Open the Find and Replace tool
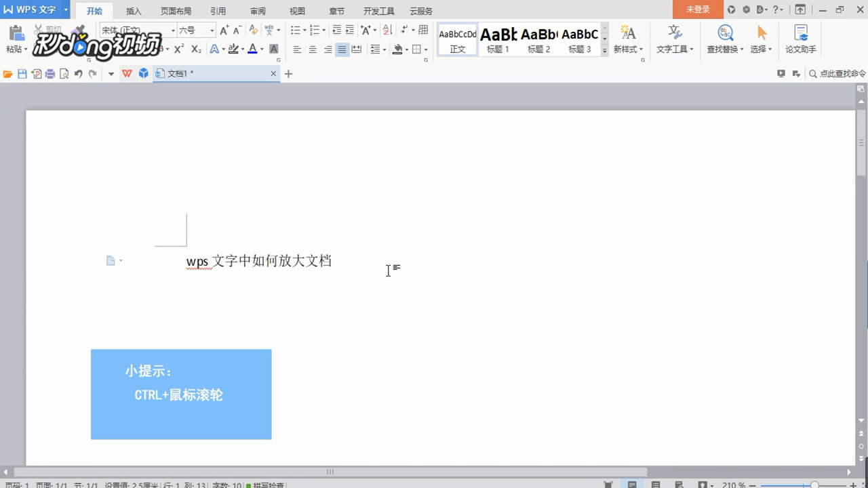The image size is (868, 488). coord(725,39)
